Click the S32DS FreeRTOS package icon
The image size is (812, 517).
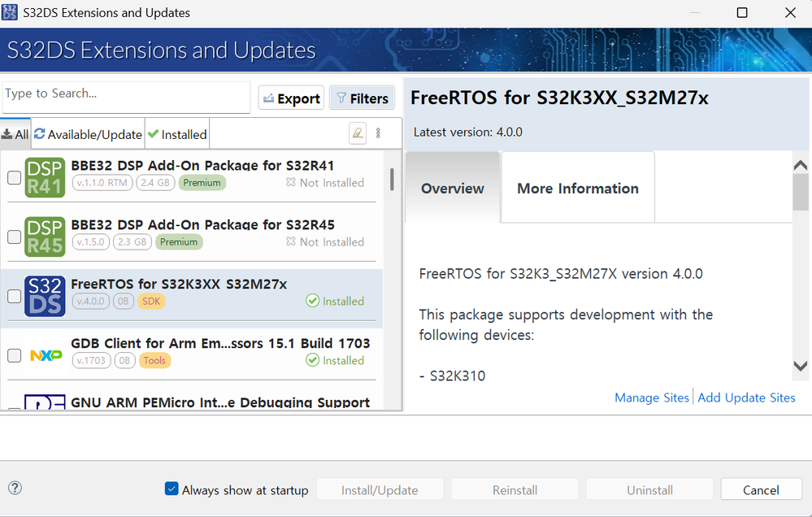45,296
